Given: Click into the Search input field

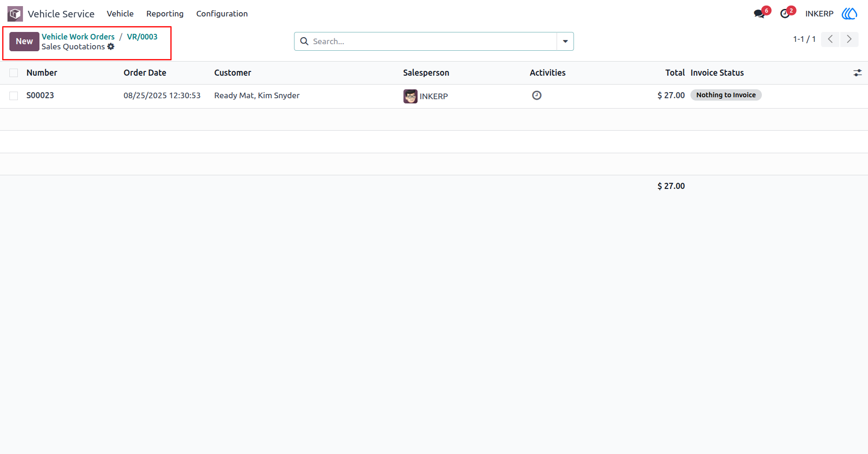Looking at the screenshot, I should tap(433, 41).
